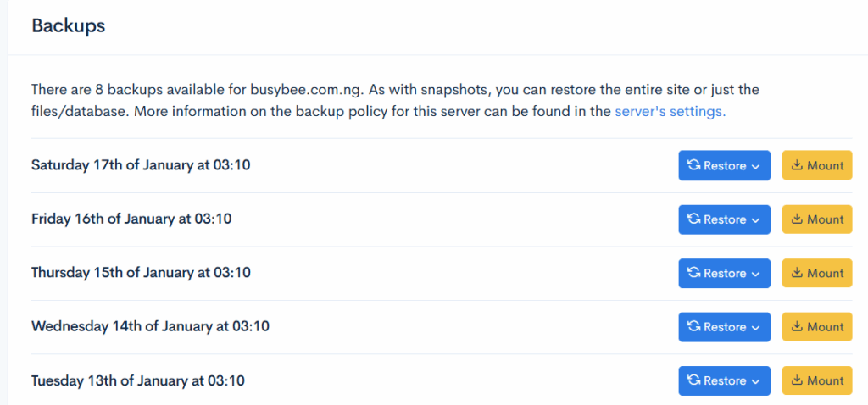Click the mount icon for Friday 16th backup

pos(797,219)
